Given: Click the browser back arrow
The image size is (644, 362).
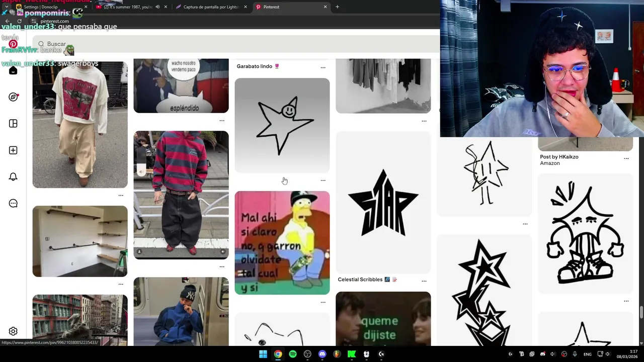Looking at the screenshot, I should coord(7,21).
